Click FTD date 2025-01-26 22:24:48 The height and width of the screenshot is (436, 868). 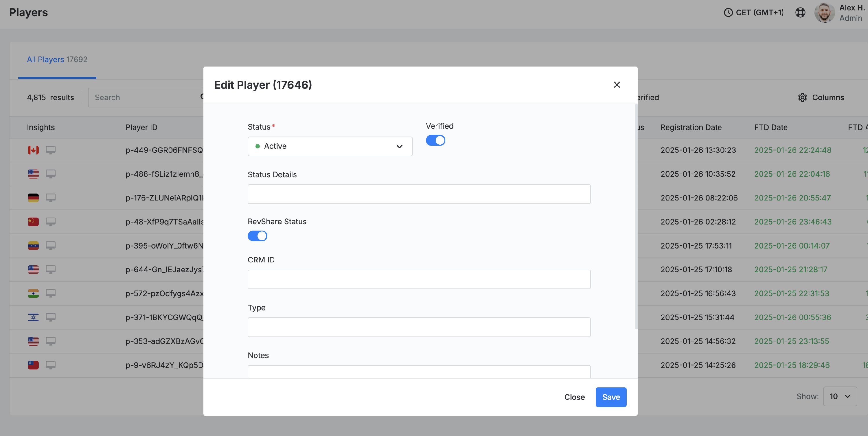coord(792,150)
